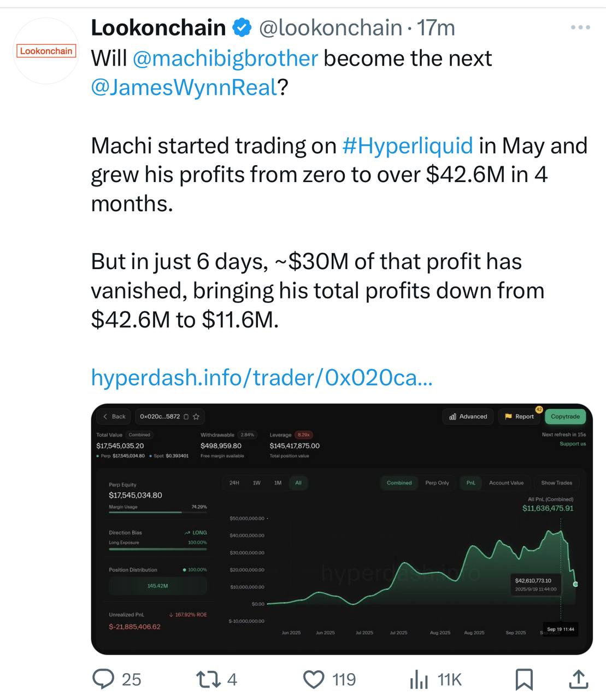Open the three-dot more options menu

coord(580,27)
